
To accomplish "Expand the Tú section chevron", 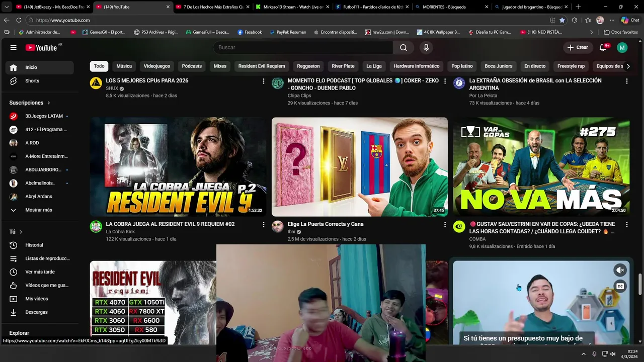I will pos(21,232).
